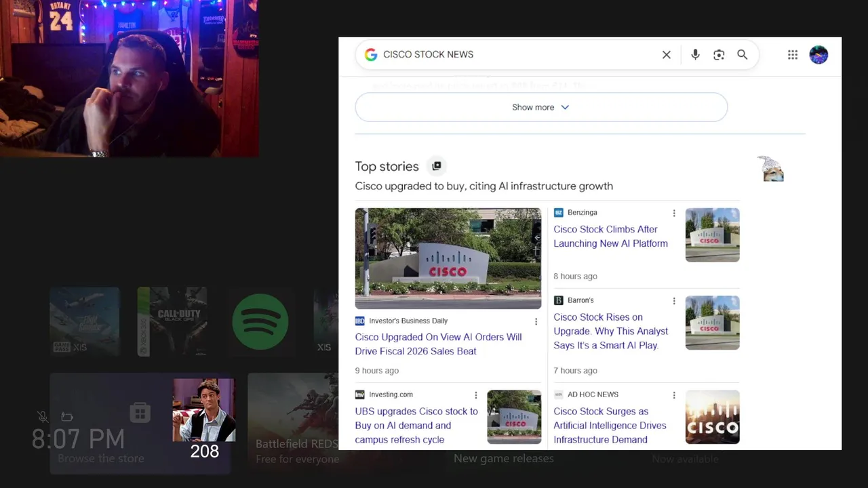Submit search with magnifying glass icon
This screenshot has width=868, height=488.
coord(743,55)
